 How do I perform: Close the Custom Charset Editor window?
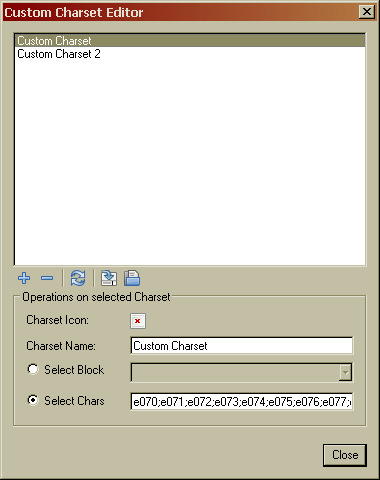pos(367,12)
